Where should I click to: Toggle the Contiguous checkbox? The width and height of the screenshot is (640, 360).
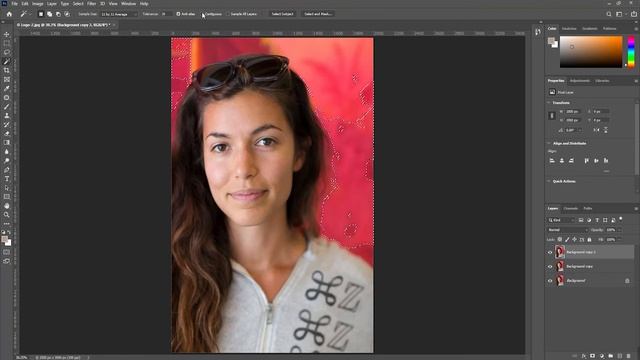coord(204,14)
